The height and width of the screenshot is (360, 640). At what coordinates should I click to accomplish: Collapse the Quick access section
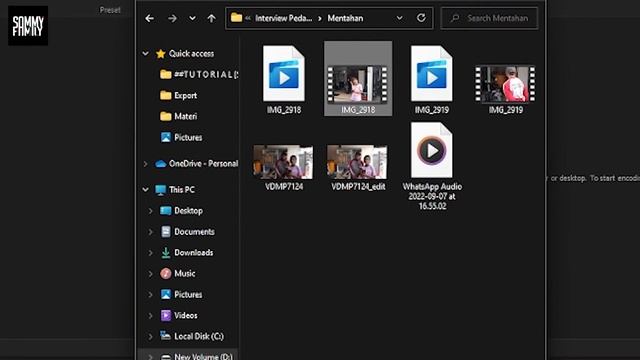pyautogui.click(x=146, y=53)
